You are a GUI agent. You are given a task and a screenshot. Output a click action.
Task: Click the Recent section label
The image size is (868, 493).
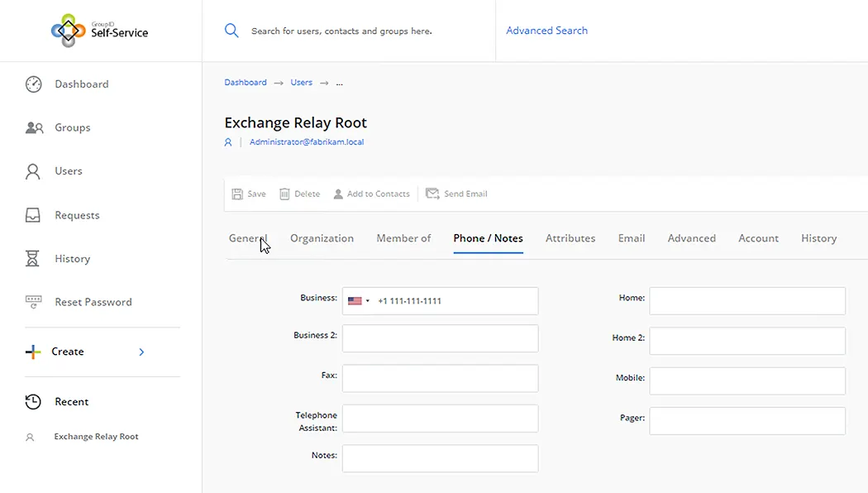pyautogui.click(x=71, y=402)
